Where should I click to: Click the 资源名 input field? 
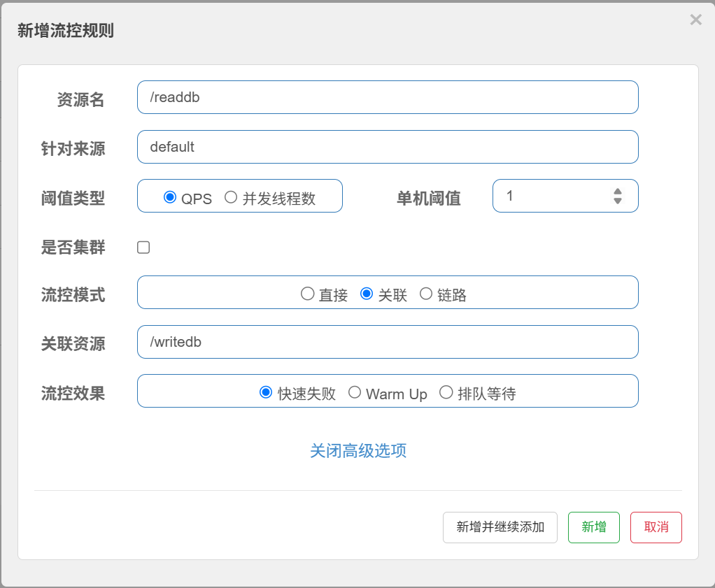(387, 97)
